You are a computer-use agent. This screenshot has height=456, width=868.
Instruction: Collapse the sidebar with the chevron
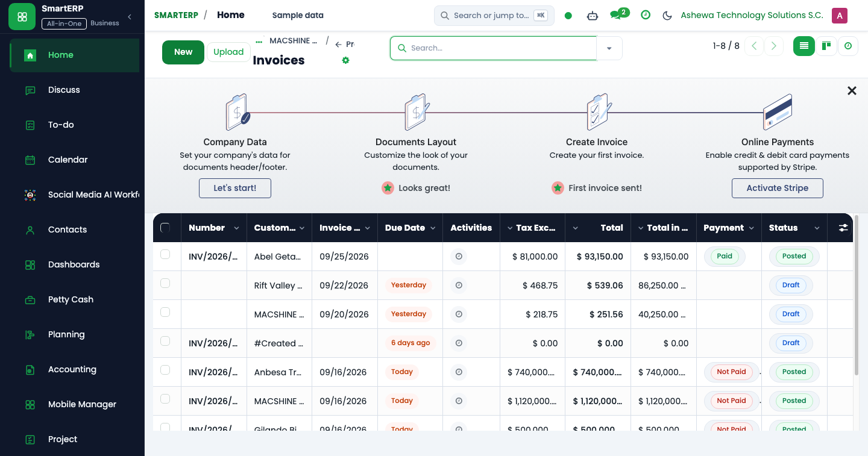pos(130,17)
